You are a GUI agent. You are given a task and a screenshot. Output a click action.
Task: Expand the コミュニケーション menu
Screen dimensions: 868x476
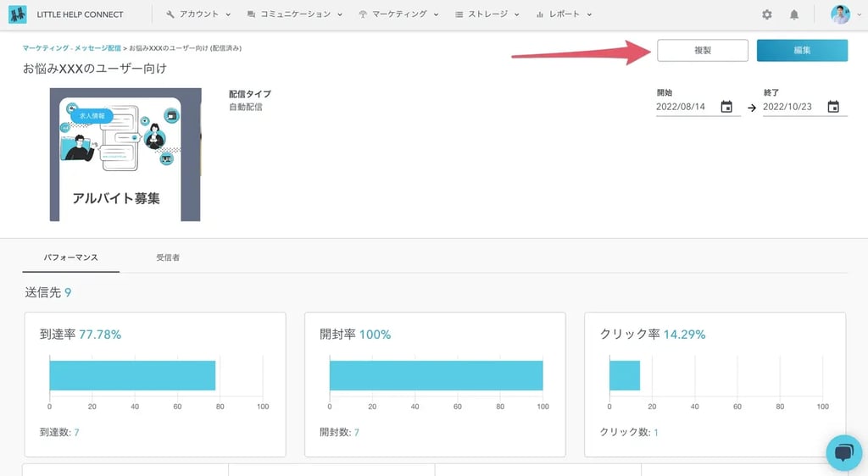(x=294, y=14)
